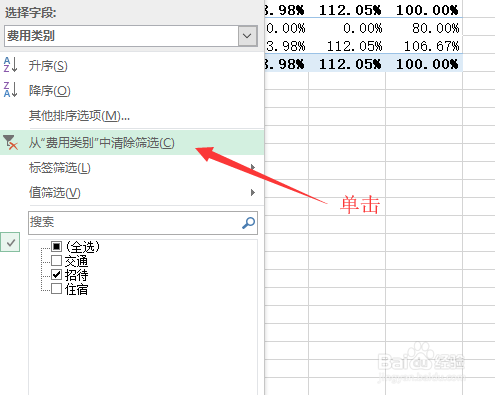495x395 pixels.
Task: Select cell showing 106.67%
Action: click(x=424, y=46)
